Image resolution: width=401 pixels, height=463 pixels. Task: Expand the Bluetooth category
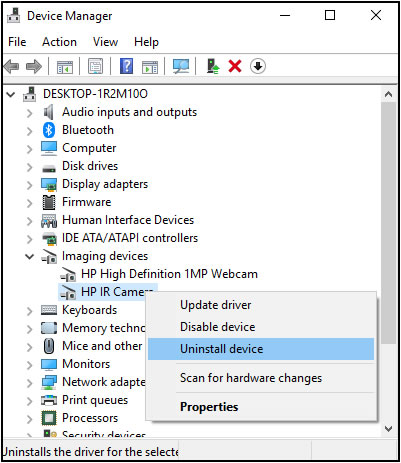(x=30, y=130)
